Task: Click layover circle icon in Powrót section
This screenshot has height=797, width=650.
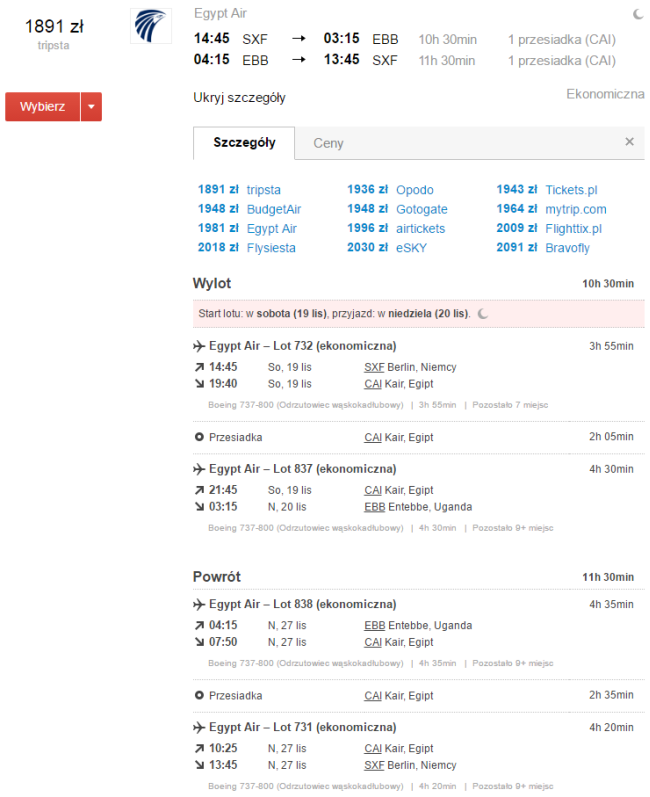Action: click(199, 695)
